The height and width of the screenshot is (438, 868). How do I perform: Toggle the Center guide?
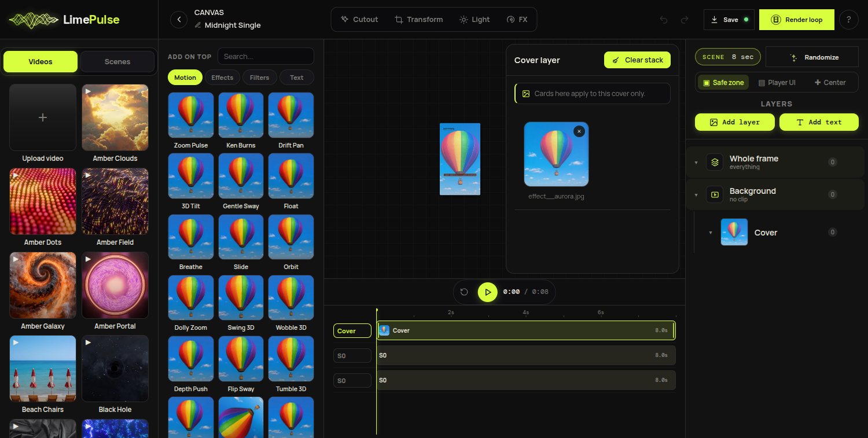coord(830,83)
